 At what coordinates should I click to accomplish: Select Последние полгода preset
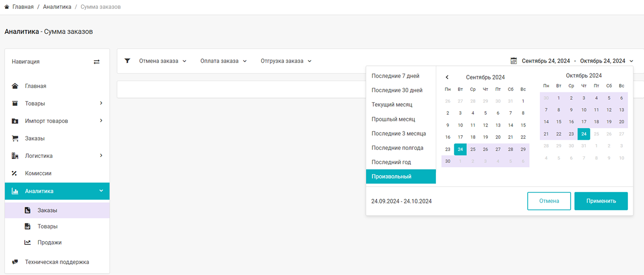coord(401,148)
